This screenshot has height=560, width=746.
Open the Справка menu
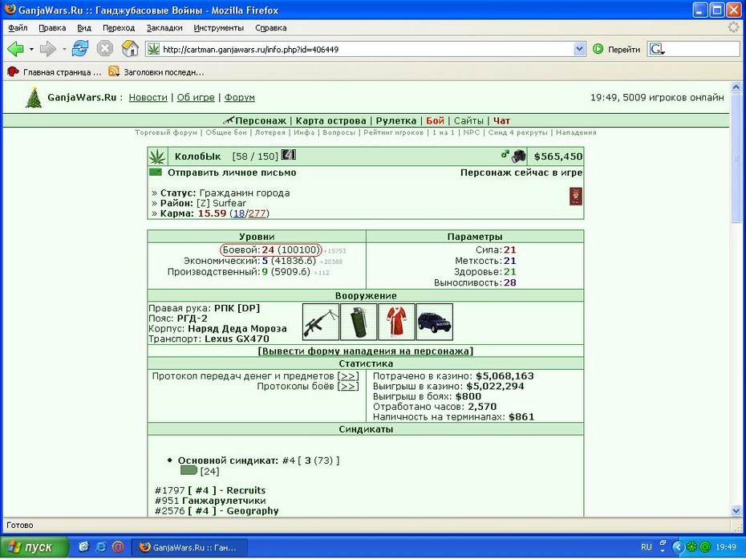(270, 27)
